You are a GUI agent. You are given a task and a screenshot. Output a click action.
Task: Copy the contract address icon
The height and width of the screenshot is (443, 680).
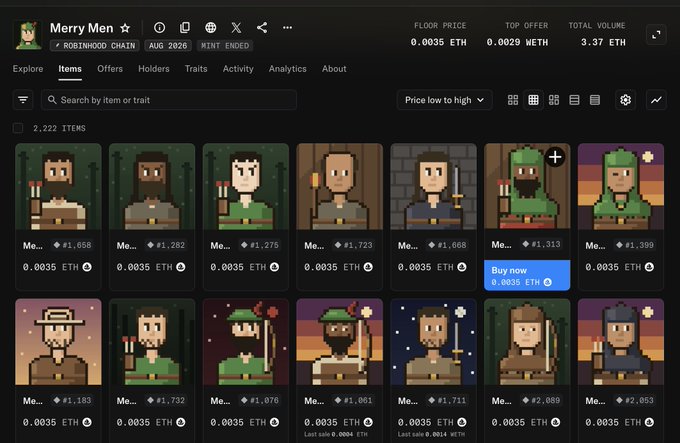pyautogui.click(x=185, y=28)
